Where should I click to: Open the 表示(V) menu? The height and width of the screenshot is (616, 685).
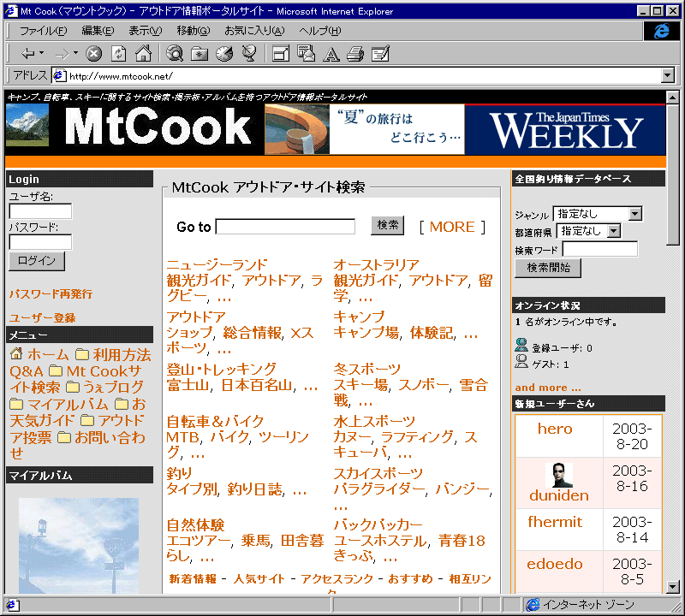pyautogui.click(x=145, y=31)
